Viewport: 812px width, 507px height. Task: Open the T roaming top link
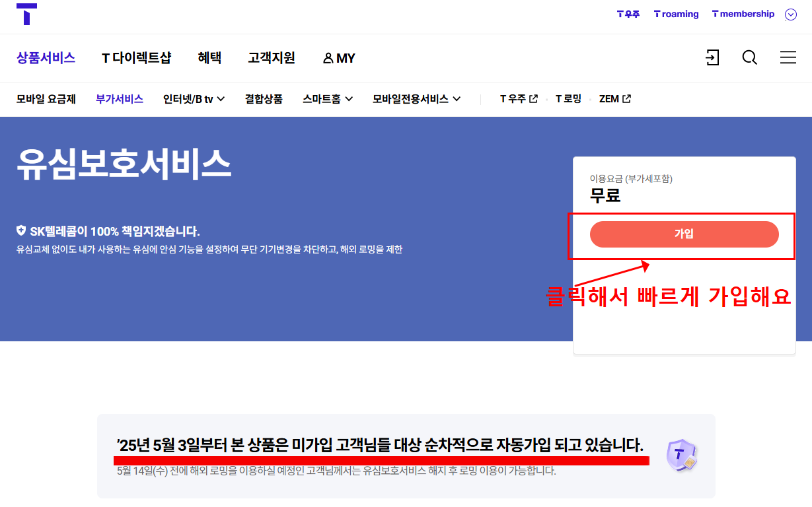point(676,14)
